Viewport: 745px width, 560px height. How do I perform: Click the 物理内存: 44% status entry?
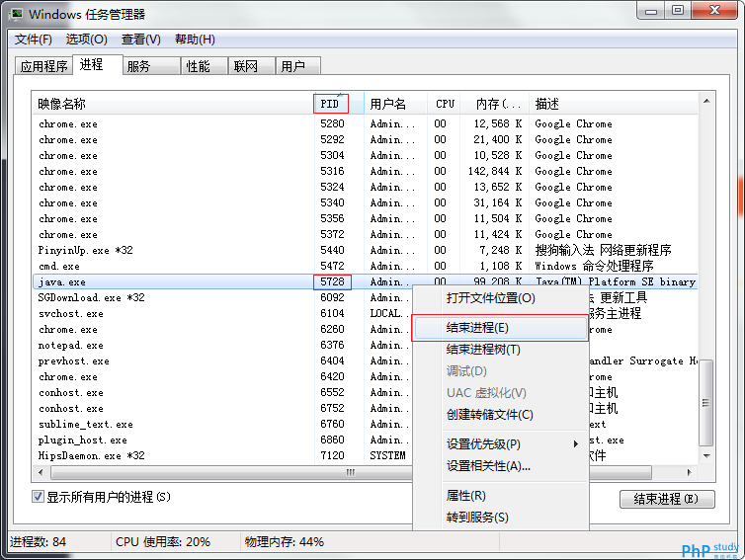(285, 542)
